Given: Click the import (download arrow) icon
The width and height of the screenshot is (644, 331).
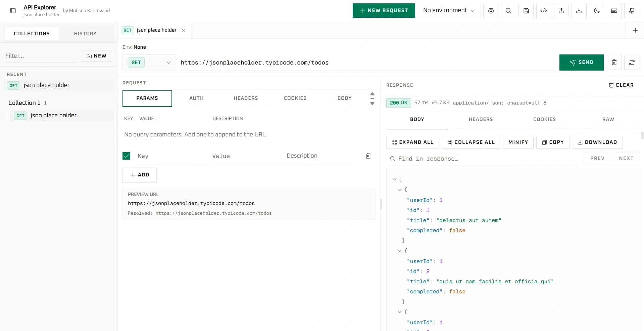Looking at the screenshot, I should point(579,11).
